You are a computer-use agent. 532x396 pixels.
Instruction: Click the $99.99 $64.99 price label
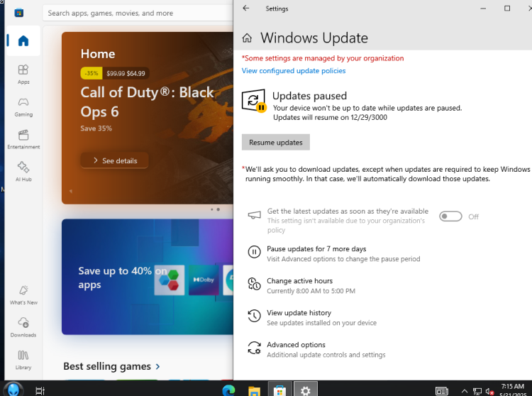(x=126, y=73)
